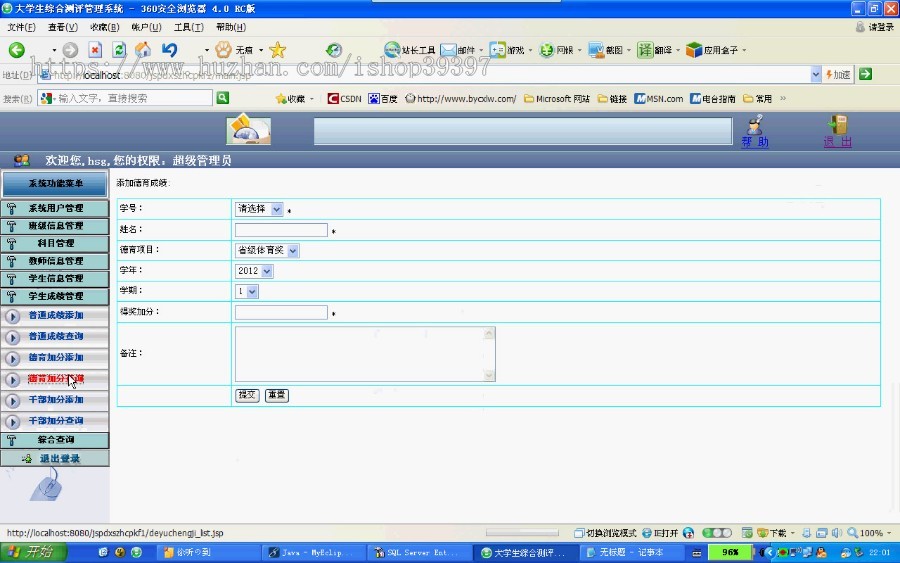The width and height of the screenshot is (900, 563).
Task: Go to browser Home page icon
Action: [143, 50]
